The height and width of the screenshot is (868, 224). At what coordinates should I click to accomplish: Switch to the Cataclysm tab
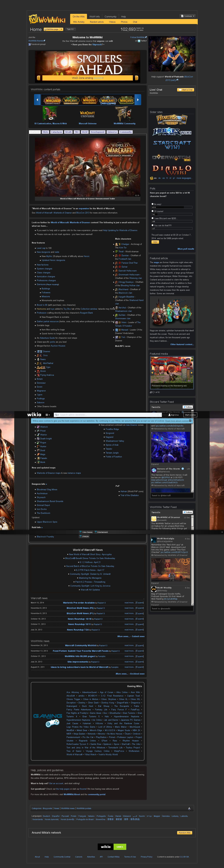pyautogui.click(x=56, y=132)
